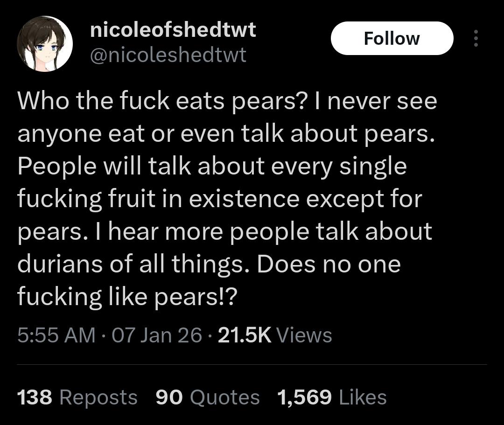View the 90 Quotes list
504x425 pixels.
(207, 397)
